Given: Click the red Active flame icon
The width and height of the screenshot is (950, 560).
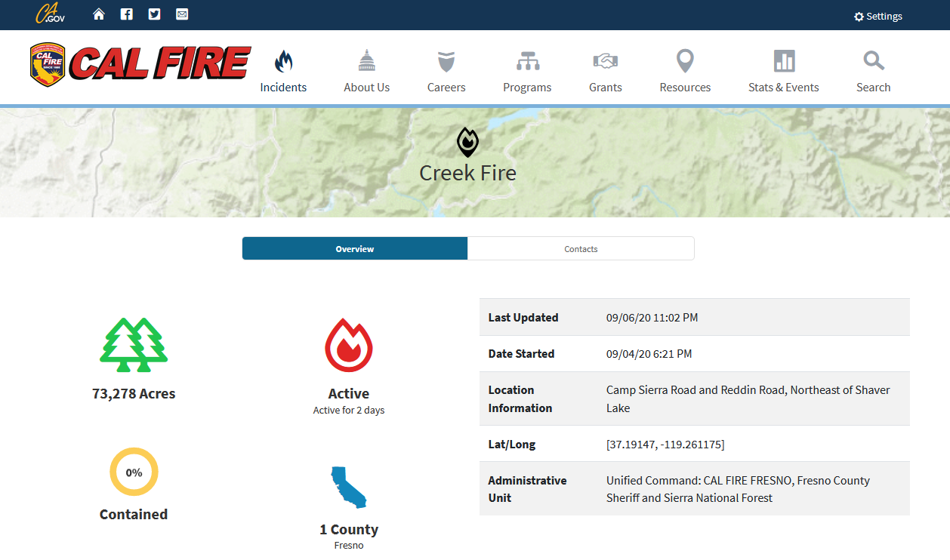Looking at the screenshot, I should 349,345.
